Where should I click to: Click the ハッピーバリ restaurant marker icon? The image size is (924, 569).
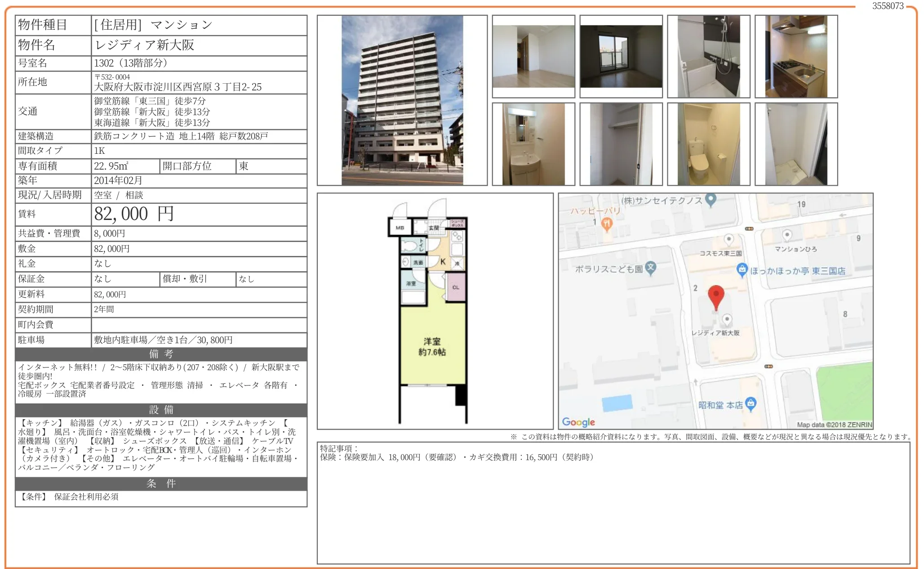click(x=607, y=224)
